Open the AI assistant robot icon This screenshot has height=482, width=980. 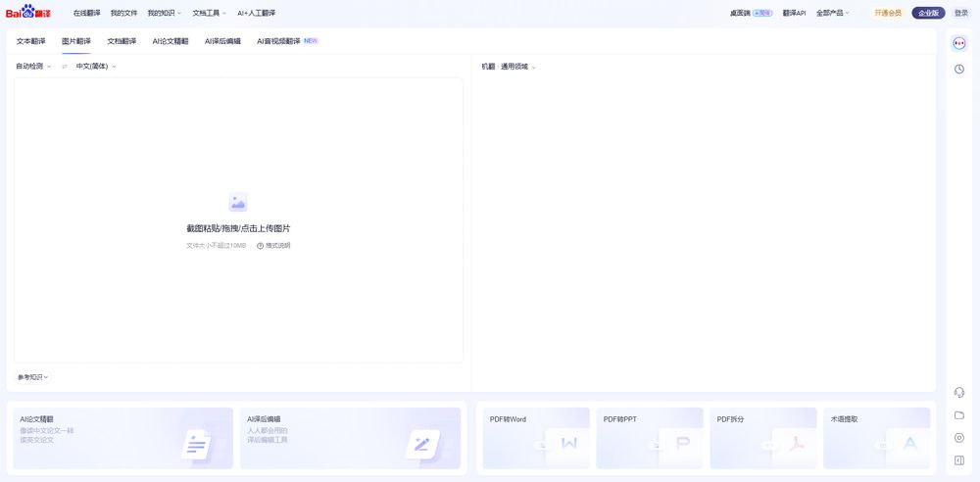(x=959, y=43)
